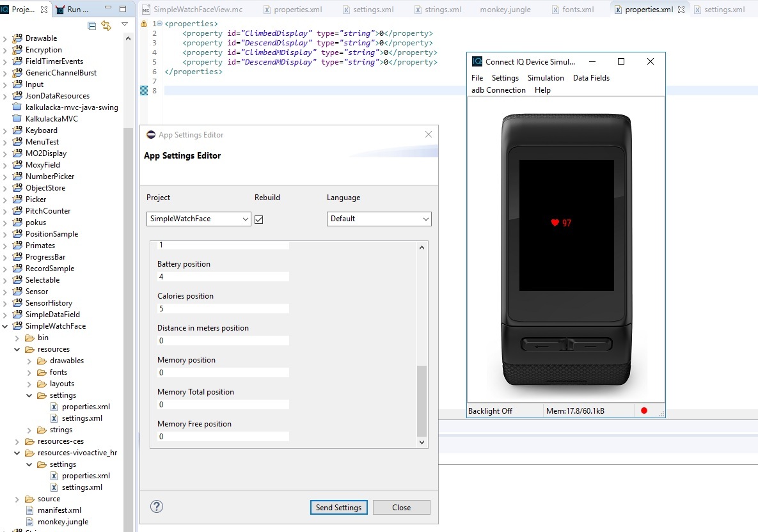The image size is (758, 532).
Task: Open the simulator Help menu
Action: [542, 90]
